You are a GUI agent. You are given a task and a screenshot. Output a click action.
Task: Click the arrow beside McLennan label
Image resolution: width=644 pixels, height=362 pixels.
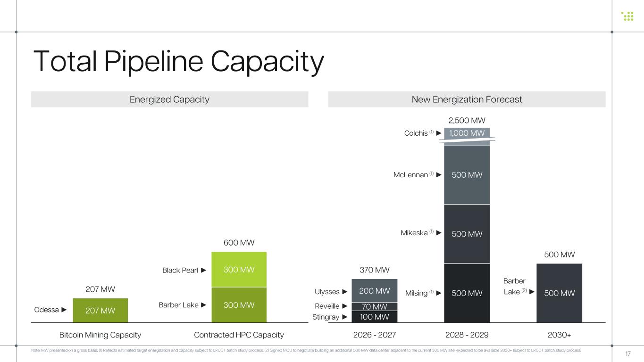(439, 175)
